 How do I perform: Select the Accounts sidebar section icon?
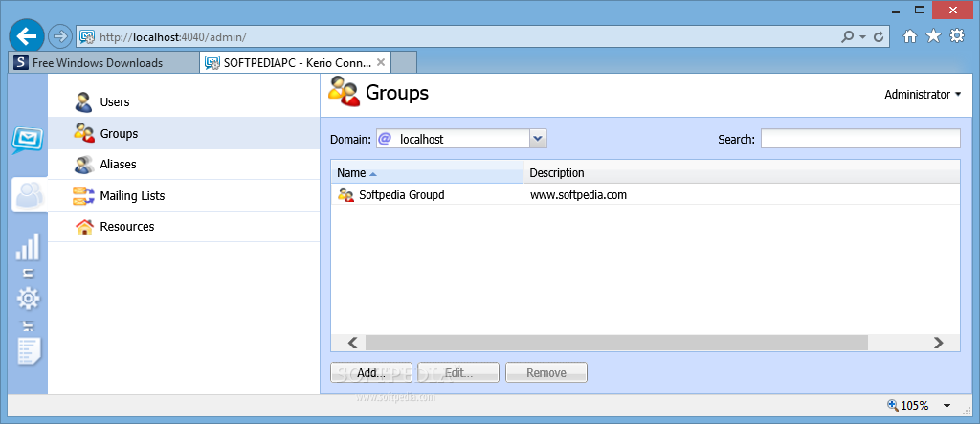click(30, 196)
